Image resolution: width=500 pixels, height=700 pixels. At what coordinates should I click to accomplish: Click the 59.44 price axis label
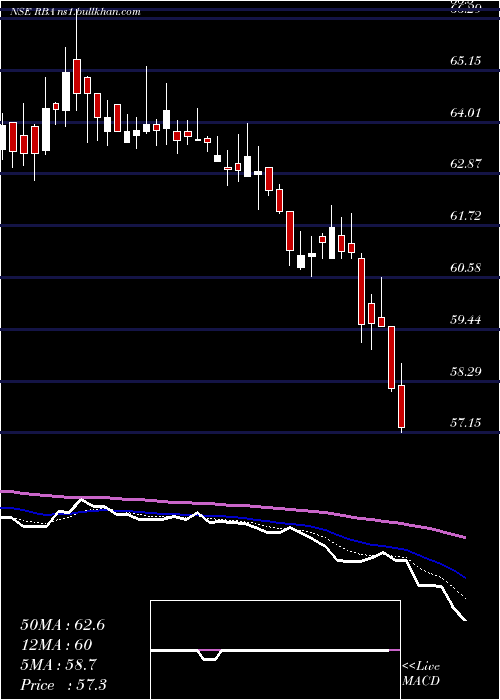point(466,320)
